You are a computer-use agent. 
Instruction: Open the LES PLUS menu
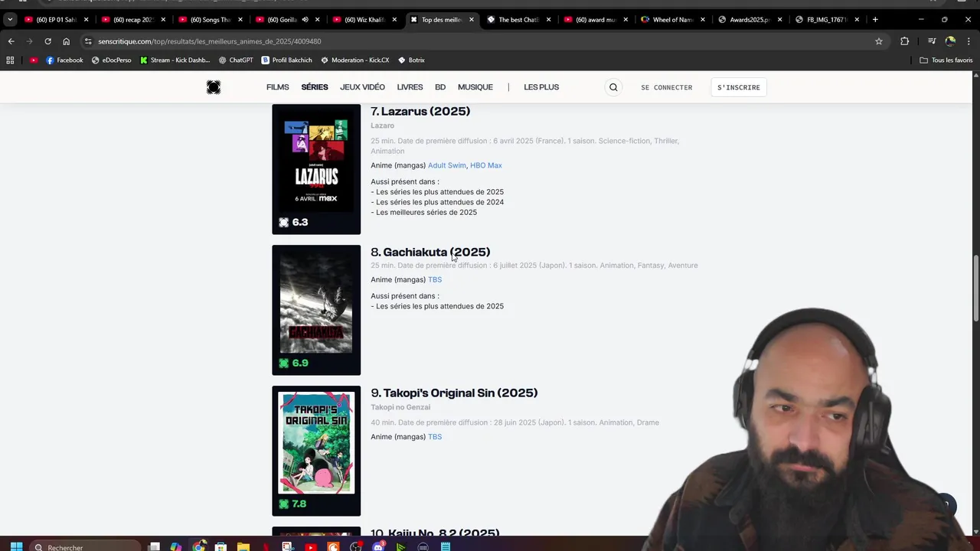pyautogui.click(x=541, y=87)
